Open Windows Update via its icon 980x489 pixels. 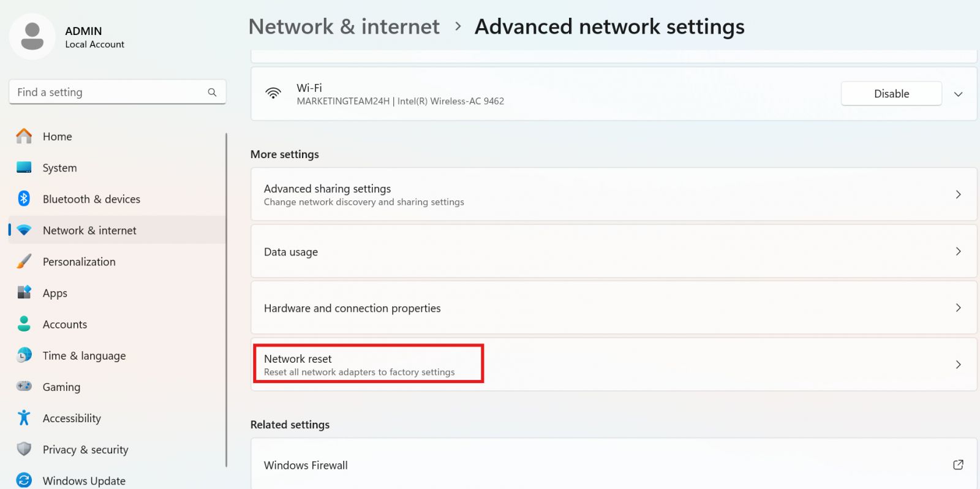coord(23,480)
